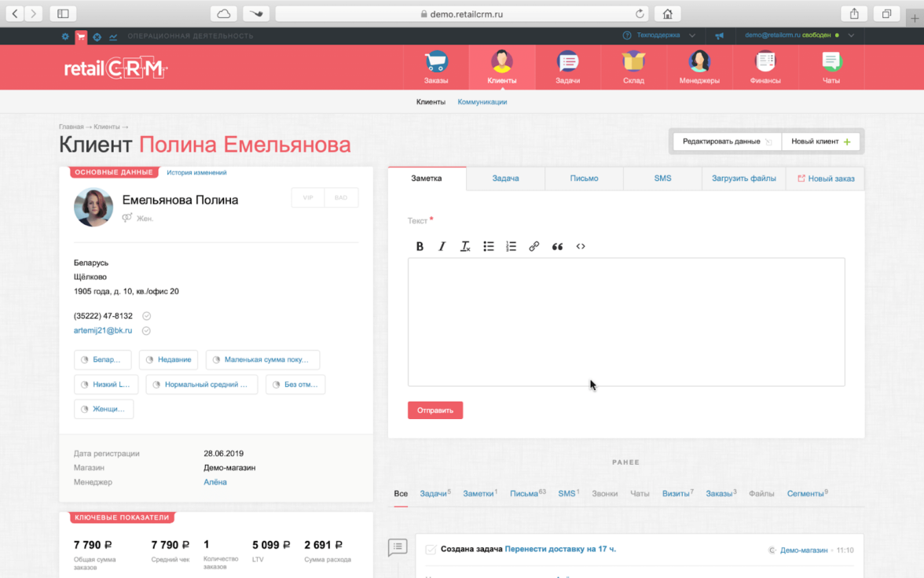Viewport: 924px width, 578px height.
Task: Expand the Техподдержка dropdown
Action: tap(691, 35)
